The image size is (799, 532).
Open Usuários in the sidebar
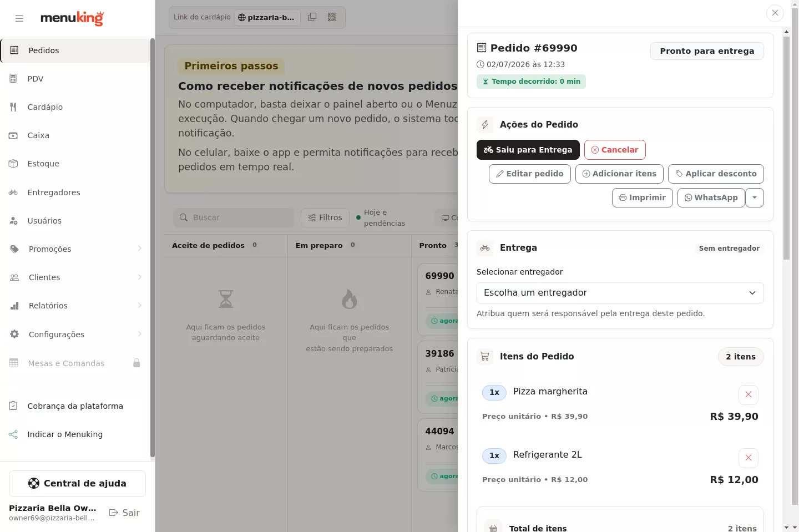coord(75,221)
